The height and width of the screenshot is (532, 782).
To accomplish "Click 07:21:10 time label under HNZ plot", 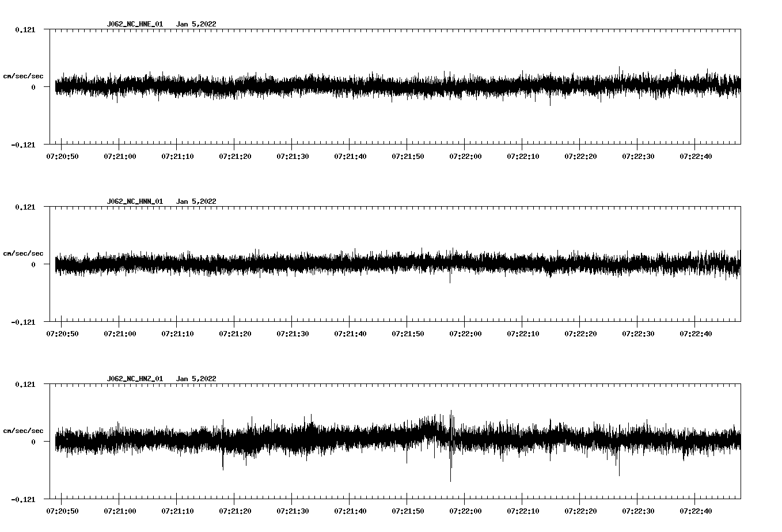I will click(177, 511).
